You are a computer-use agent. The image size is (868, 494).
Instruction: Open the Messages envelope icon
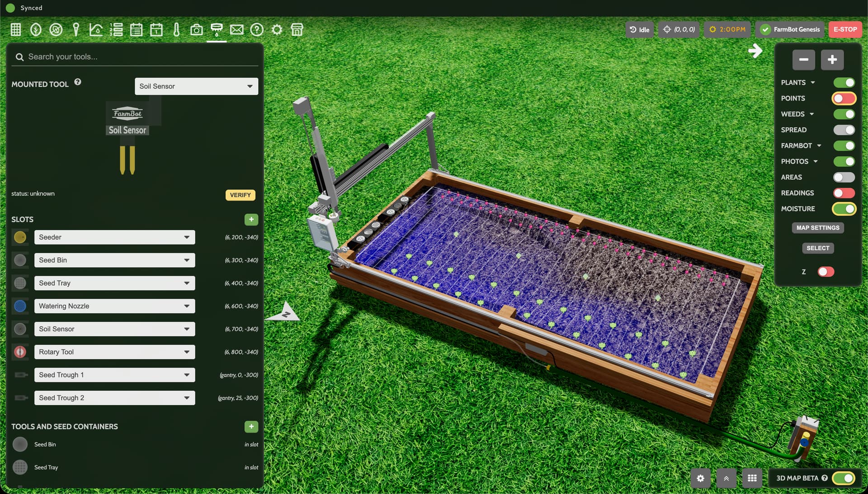coord(236,30)
